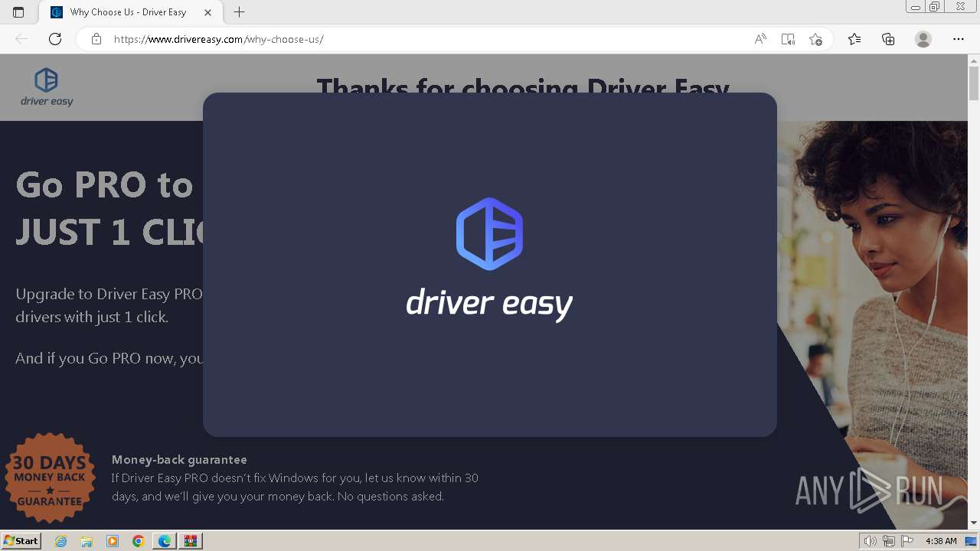Image resolution: width=980 pixels, height=551 pixels.
Task: Click the browser back arrow
Action: tap(21, 39)
